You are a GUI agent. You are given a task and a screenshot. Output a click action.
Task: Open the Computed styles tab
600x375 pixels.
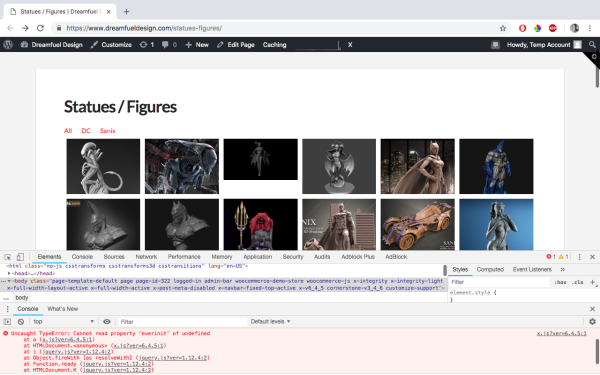(x=490, y=269)
